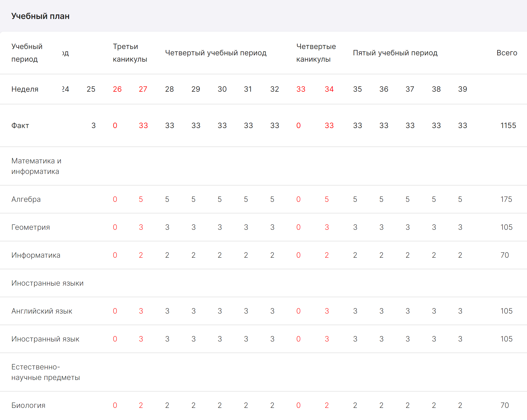Click week number 35
This screenshot has width=527, height=420.
(358, 89)
